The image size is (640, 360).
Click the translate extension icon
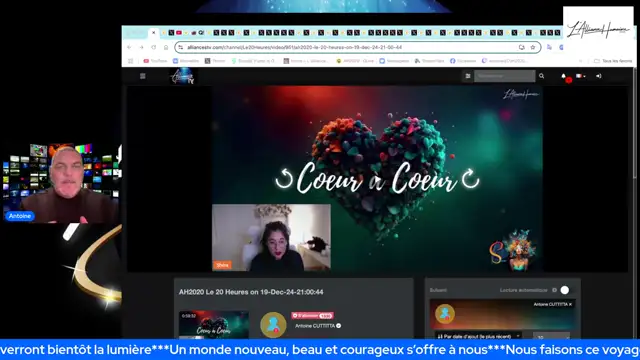click(x=549, y=47)
